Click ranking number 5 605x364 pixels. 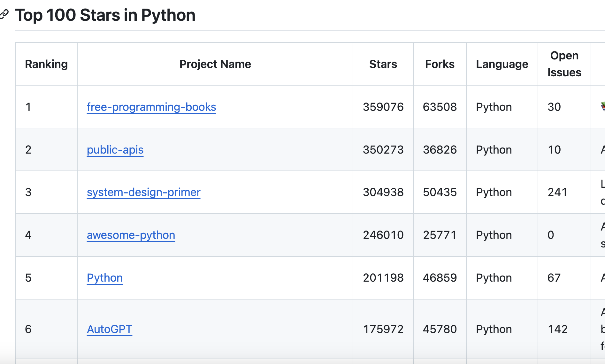(x=28, y=278)
